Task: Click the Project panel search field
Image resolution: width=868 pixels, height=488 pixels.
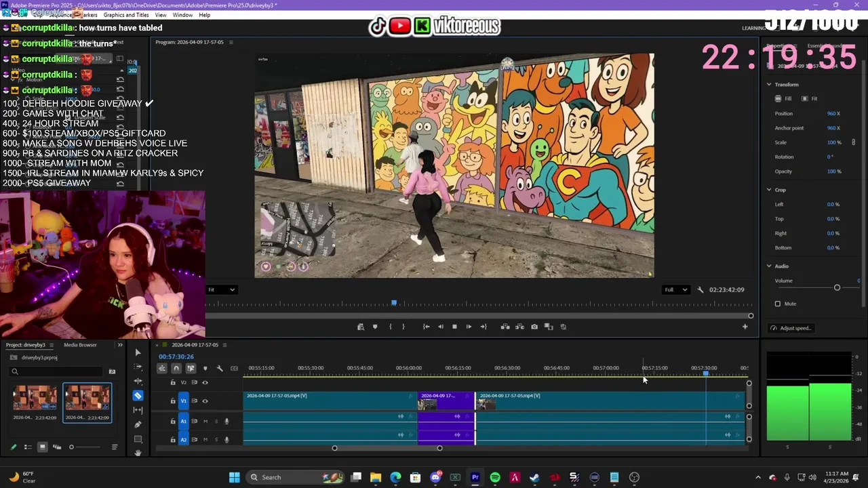Action: pos(55,371)
